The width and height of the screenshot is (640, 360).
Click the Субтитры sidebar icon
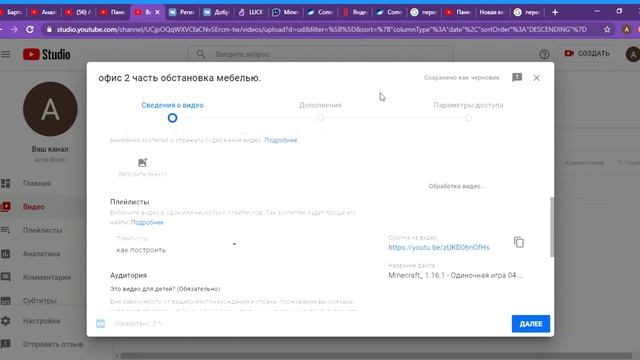[x=6, y=301]
